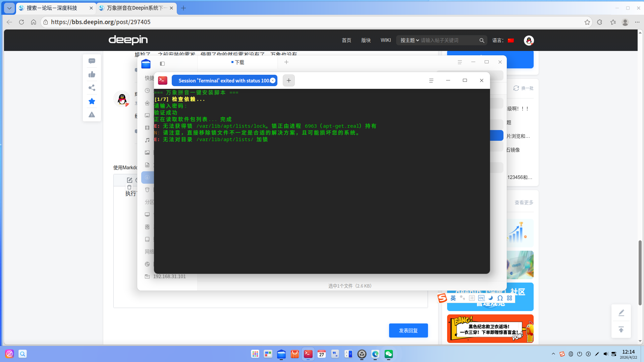Click the warning report icon

click(92, 115)
